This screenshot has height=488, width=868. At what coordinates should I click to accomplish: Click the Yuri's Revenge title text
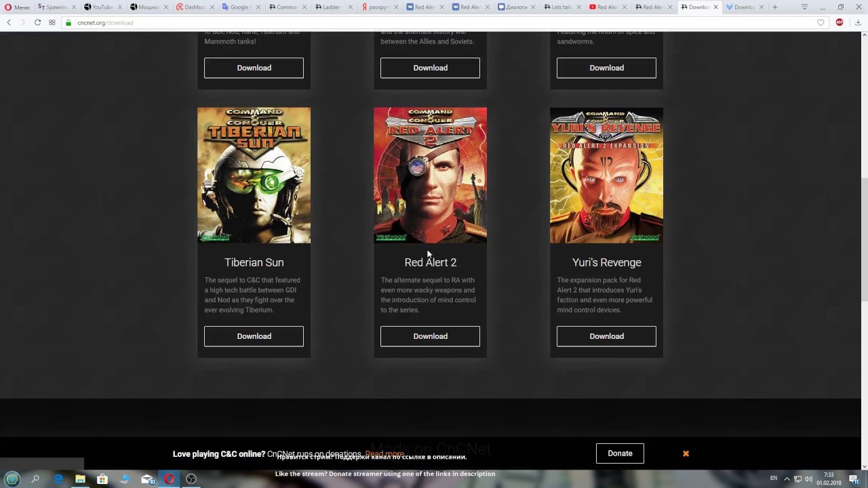click(x=606, y=262)
